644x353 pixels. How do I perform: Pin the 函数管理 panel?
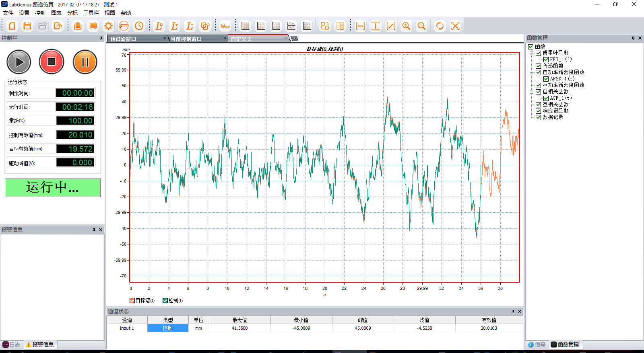click(x=633, y=38)
